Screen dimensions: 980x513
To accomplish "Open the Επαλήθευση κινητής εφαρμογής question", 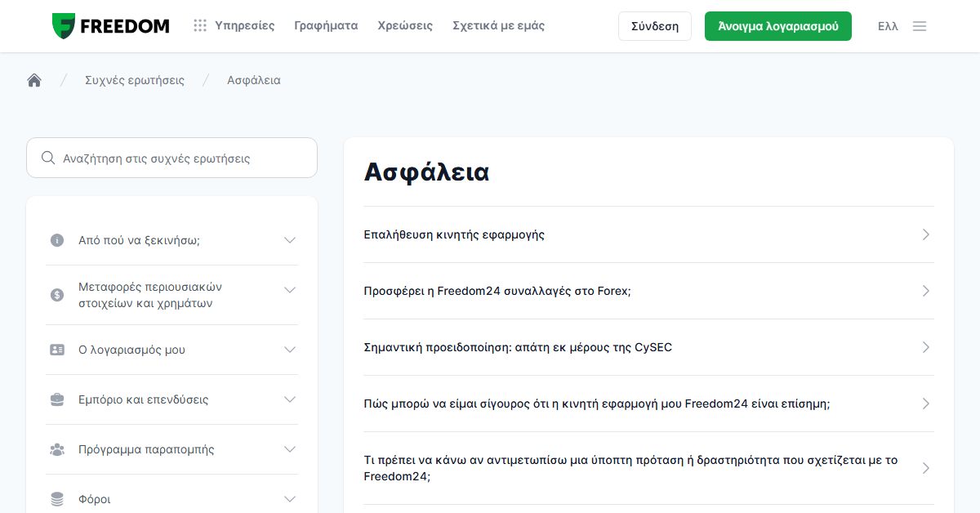I will [648, 234].
